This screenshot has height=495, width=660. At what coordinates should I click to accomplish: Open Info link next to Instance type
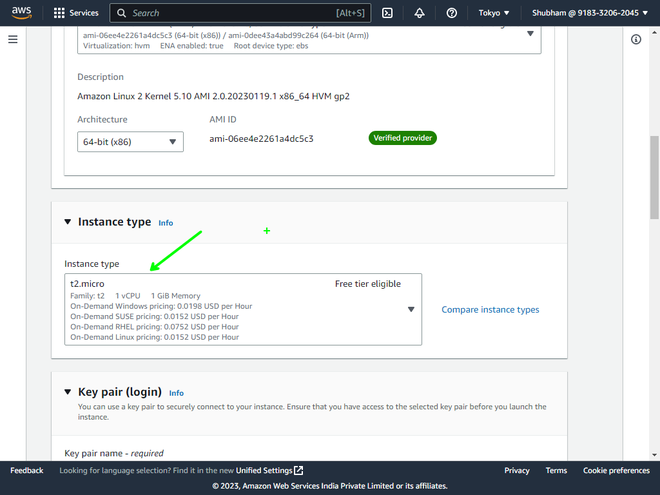(x=166, y=223)
